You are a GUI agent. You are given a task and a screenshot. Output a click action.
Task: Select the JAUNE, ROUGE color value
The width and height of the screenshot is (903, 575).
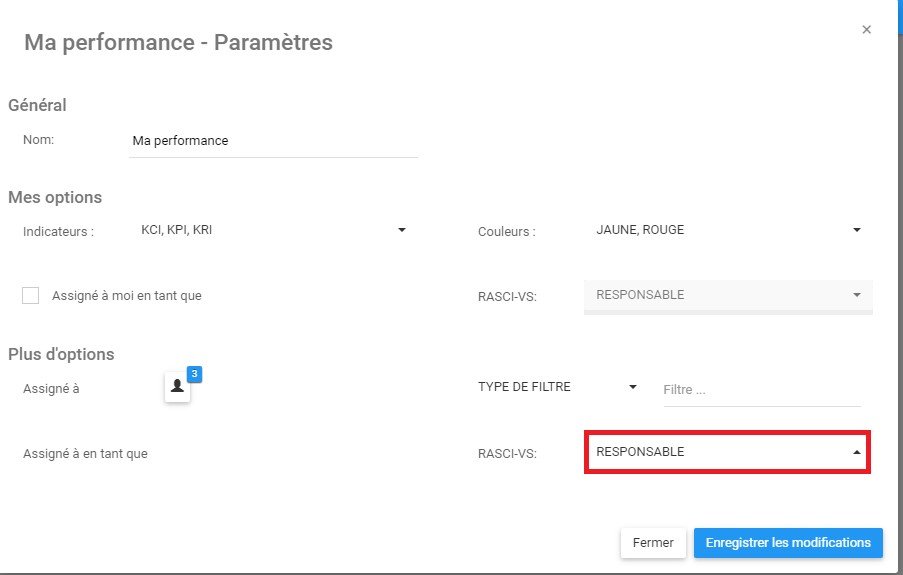[x=640, y=230]
